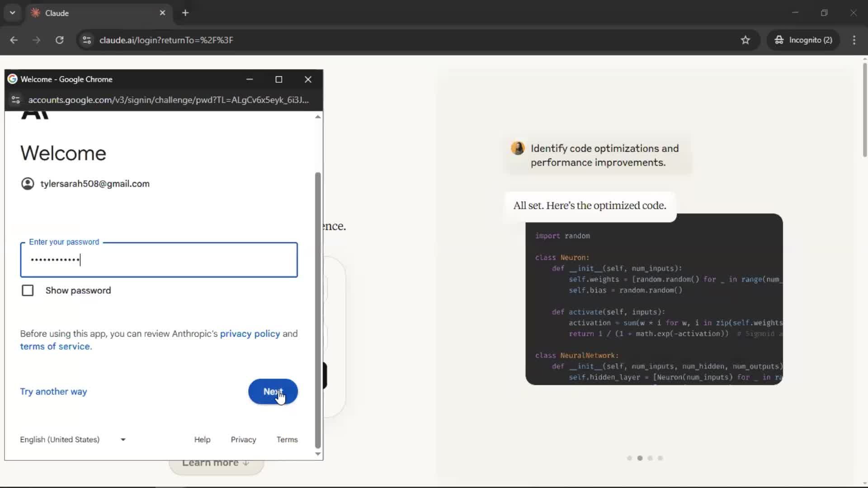The image size is (868, 488).
Task: Focus the Enter your password field
Action: click(159, 260)
